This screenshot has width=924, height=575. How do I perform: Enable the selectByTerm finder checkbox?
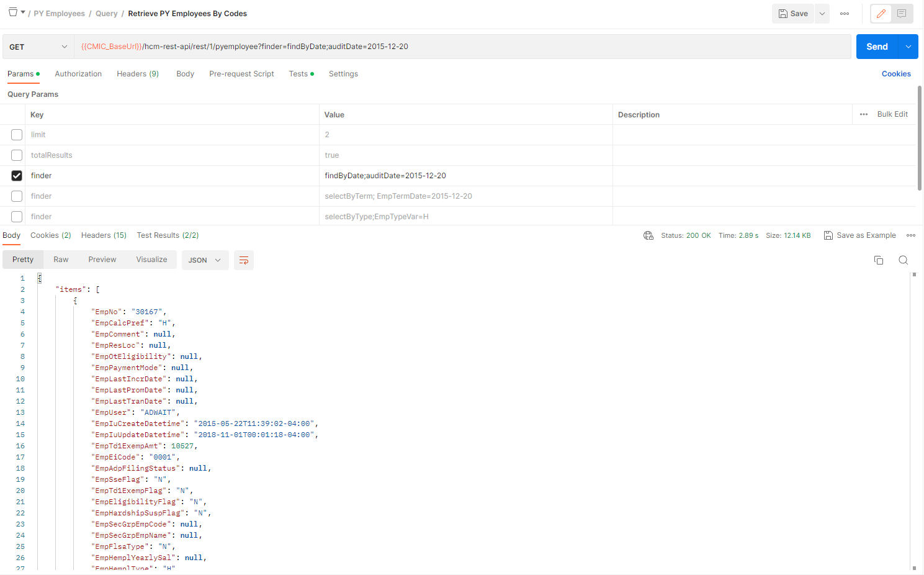17,196
